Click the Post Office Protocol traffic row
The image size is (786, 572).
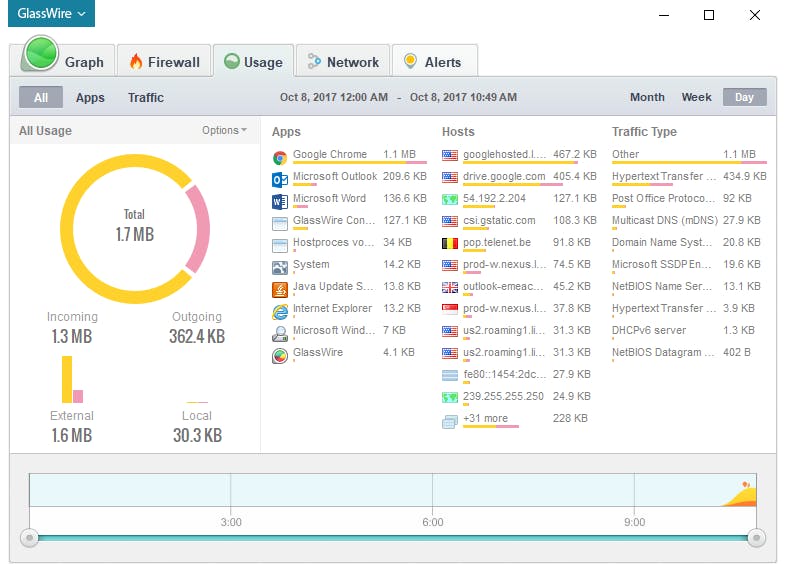point(689,199)
